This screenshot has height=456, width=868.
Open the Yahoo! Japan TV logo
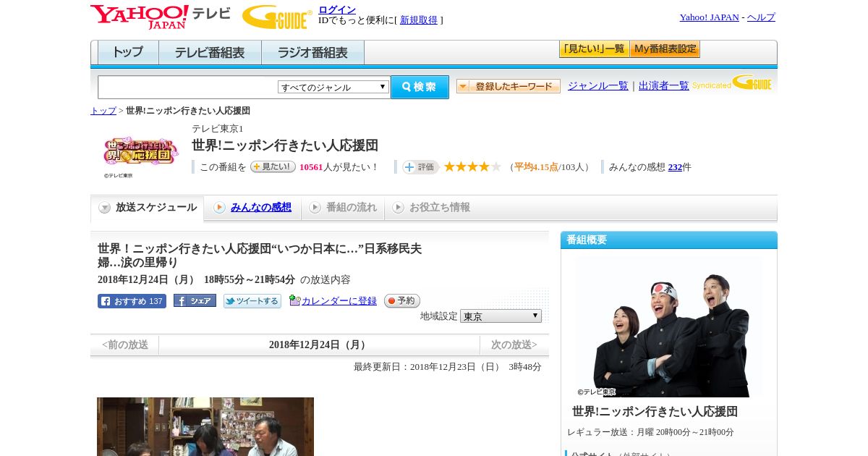[161, 17]
